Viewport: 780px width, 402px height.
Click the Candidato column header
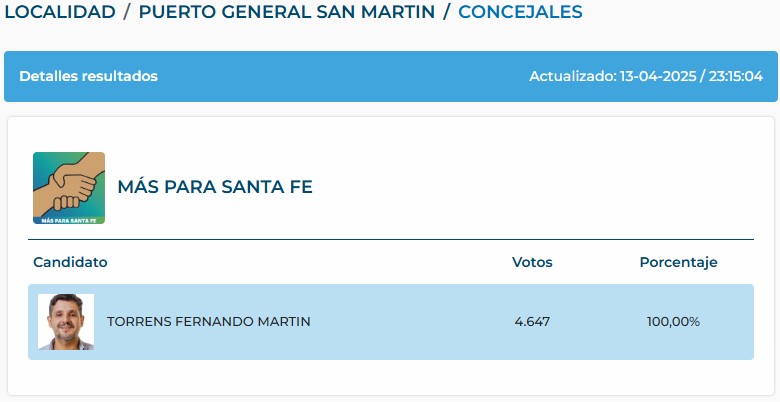tap(70, 262)
